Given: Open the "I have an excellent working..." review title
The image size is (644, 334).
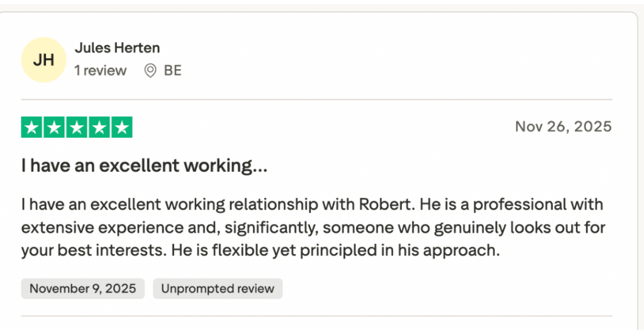Looking at the screenshot, I should point(144,166).
